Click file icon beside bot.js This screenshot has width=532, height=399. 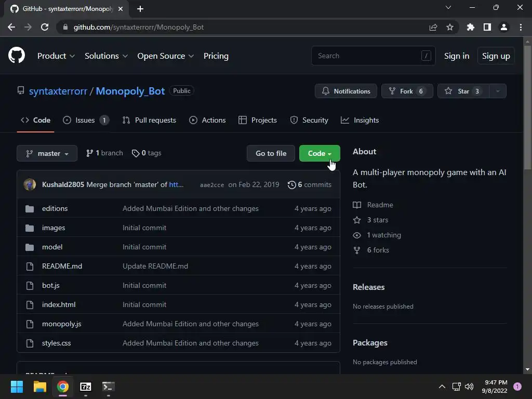30,286
